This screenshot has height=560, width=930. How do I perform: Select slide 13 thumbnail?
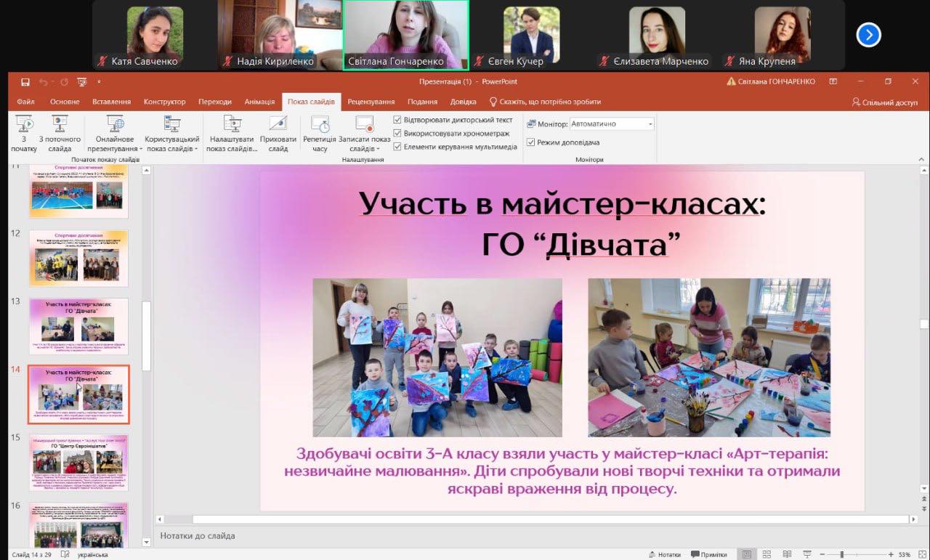click(x=78, y=326)
